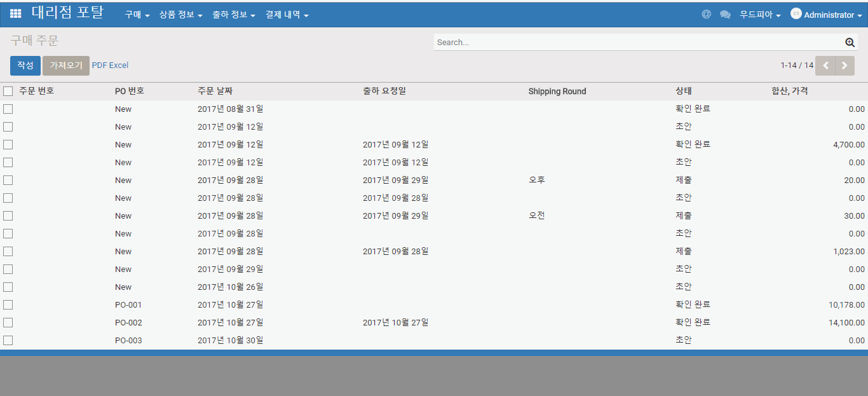Go to next page arrow
Screen dimensions: 868x396
(x=844, y=65)
